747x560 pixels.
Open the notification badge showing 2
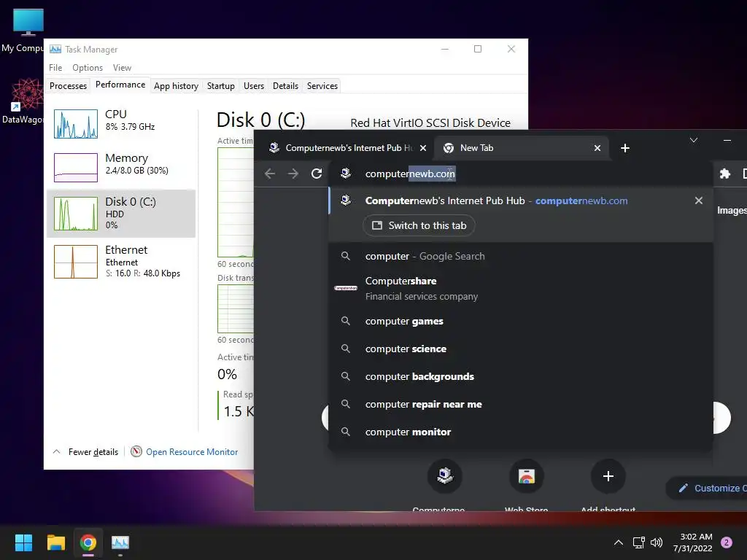pos(727,542)
